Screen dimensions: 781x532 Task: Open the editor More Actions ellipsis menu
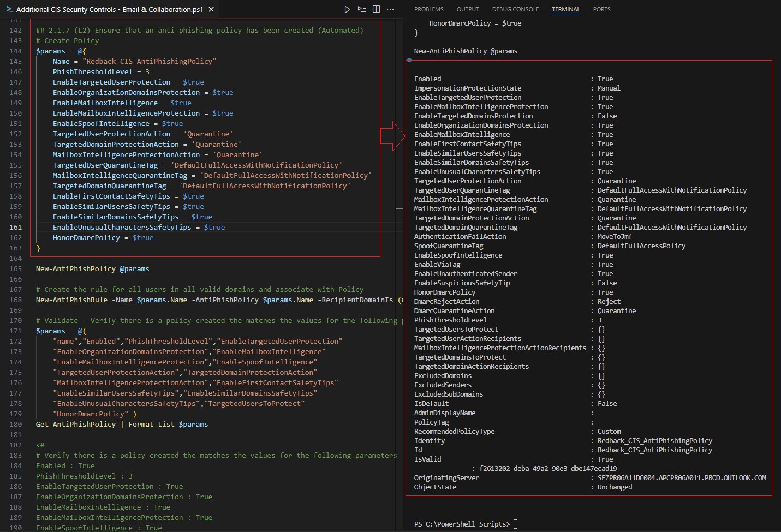390,9
